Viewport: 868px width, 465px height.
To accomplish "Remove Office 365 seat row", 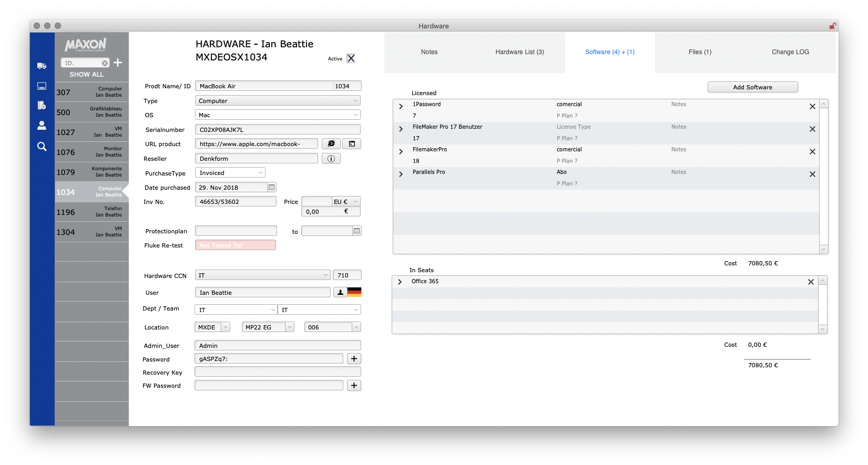I will [x=811, y=282].
